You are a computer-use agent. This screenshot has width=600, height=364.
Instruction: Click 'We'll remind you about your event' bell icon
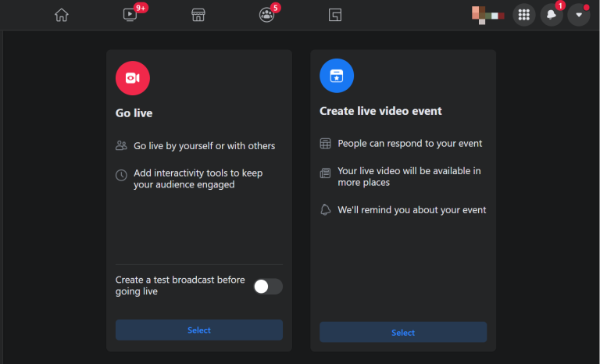[326, 209]
